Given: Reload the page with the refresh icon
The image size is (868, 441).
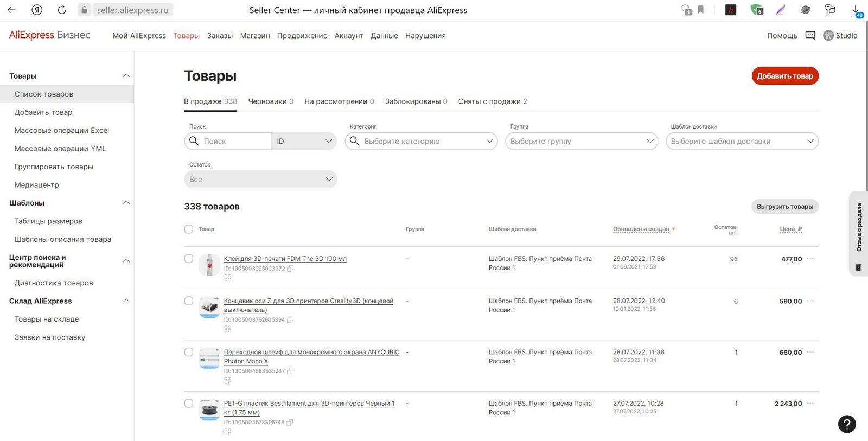Looking at the screenshot, I should point(62,10).
